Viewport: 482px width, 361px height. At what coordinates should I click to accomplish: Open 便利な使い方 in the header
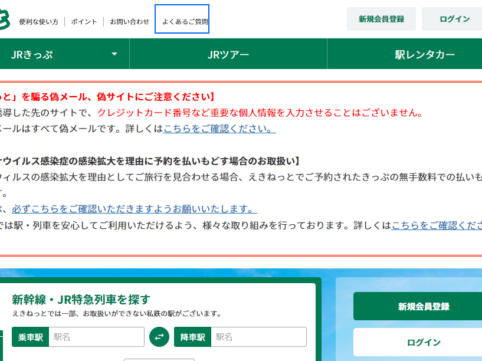pyautogui.click(x=38, y=22)
